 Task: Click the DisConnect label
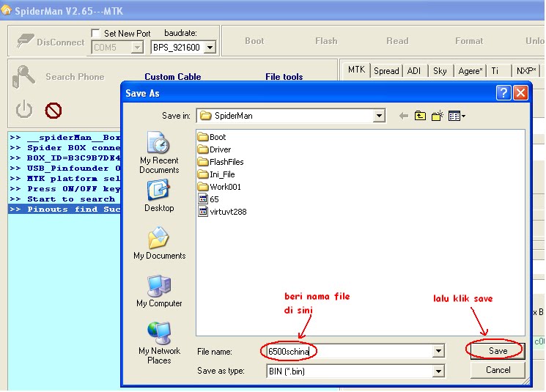click(61, 42)
